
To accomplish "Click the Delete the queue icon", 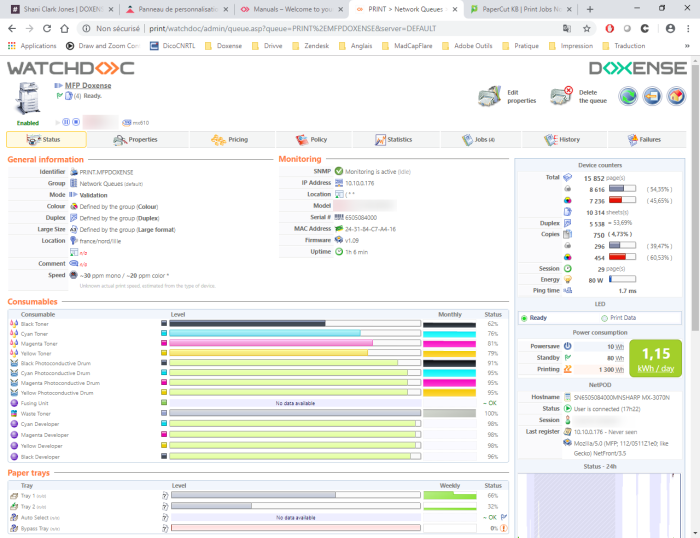I will click(x=561, y=96).
